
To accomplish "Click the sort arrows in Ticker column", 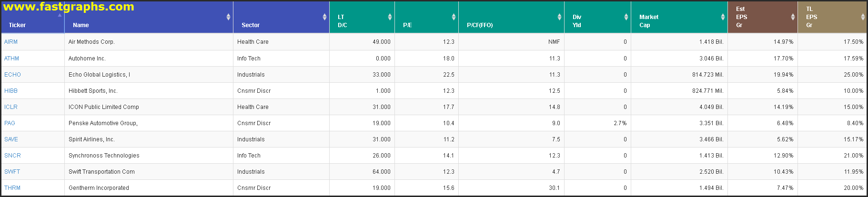I will pyautogui.click(x=60, y=16).
